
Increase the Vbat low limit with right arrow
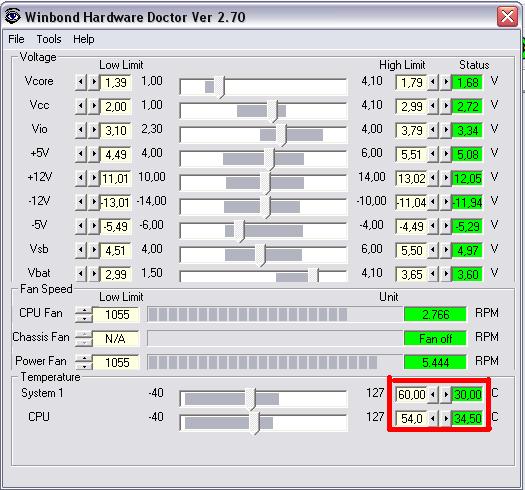click(94, 274)
